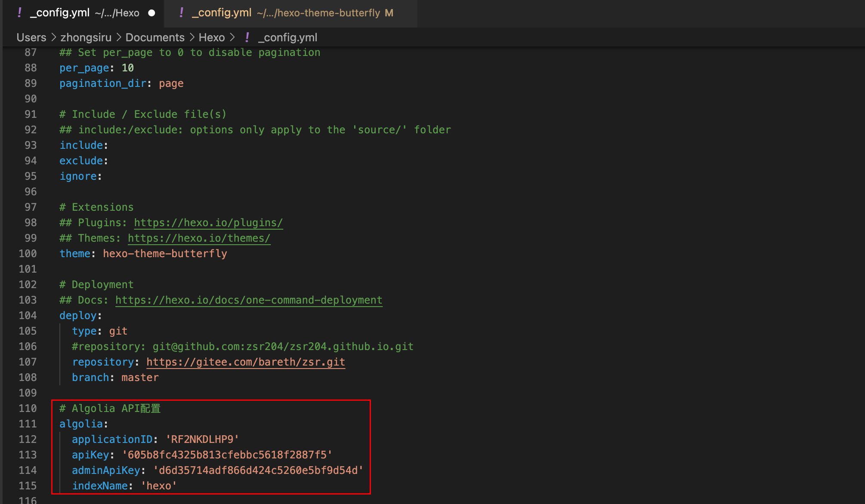
Task: Click the 'master' branch value
Action: [x=140, y=378]
